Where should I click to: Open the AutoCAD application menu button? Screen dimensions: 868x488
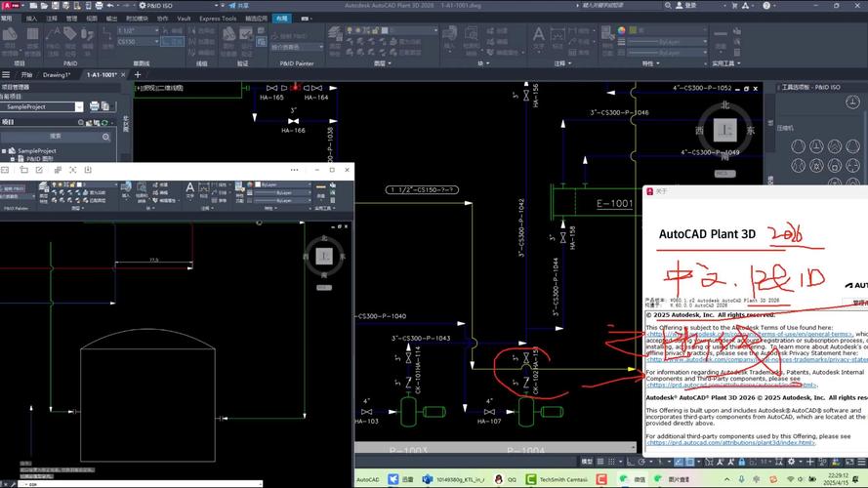pyautogui.click(x=10, y=6)
